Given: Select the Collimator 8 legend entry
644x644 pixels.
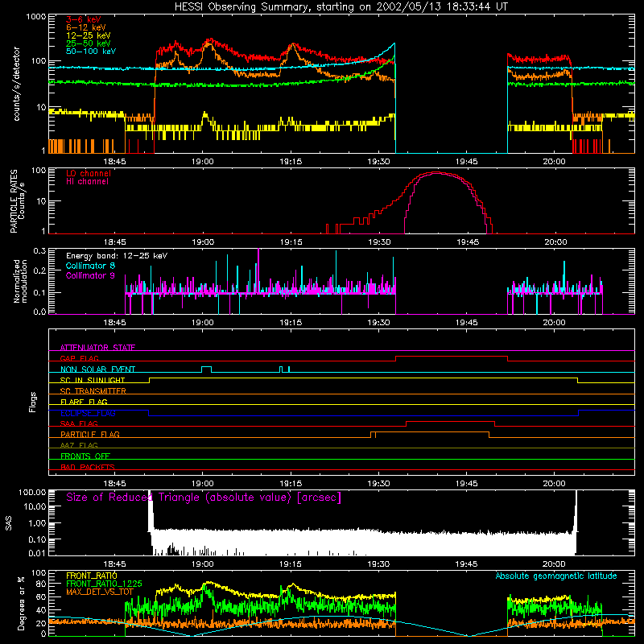Looking at the screenshot, I should pos(90,266).
